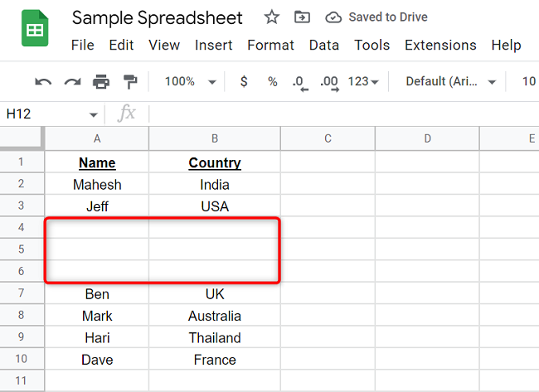This screenshot has width=539, height=392.
Task: Select column C header
Action: click(x=328, y=138)
